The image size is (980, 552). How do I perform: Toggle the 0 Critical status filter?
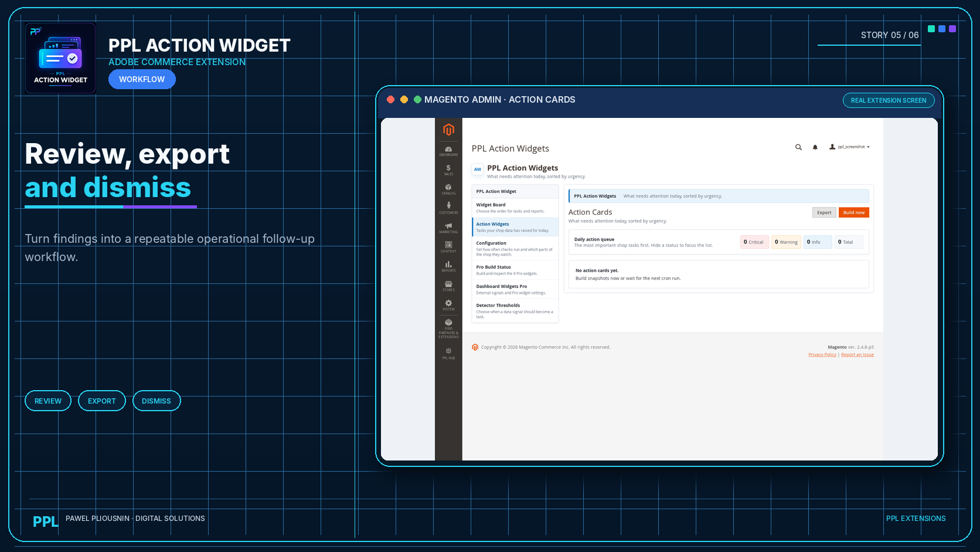pyautogui.click(x=754, y=242)
